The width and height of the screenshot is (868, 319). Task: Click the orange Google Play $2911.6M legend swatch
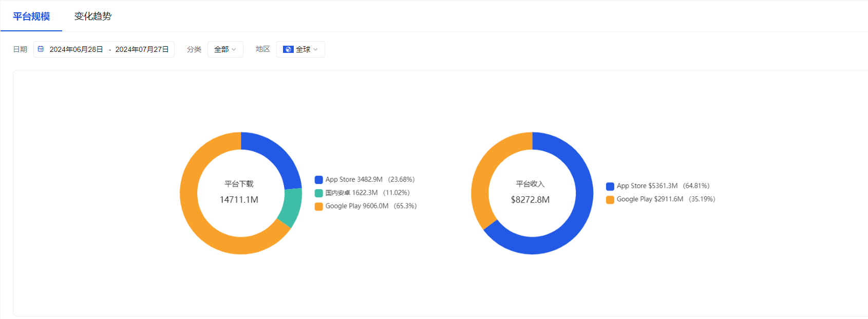(x=610, y=200)
